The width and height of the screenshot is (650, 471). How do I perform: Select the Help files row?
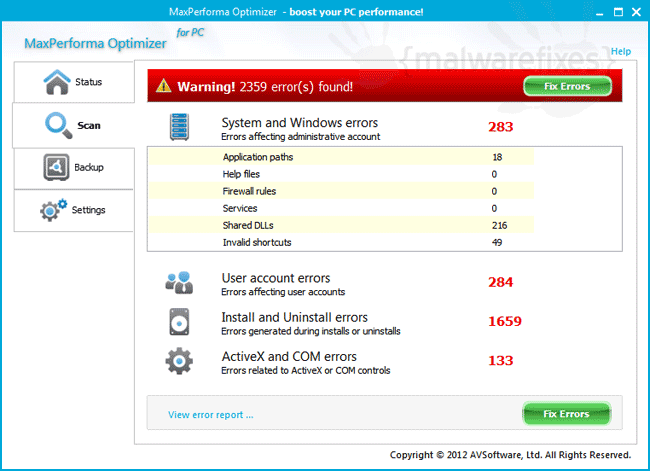point(341,174)
